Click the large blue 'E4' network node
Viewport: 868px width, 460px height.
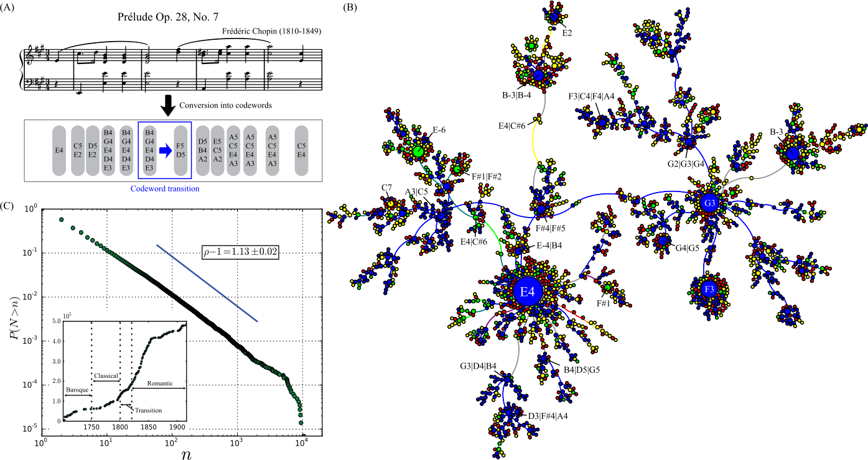pos(528,293)
